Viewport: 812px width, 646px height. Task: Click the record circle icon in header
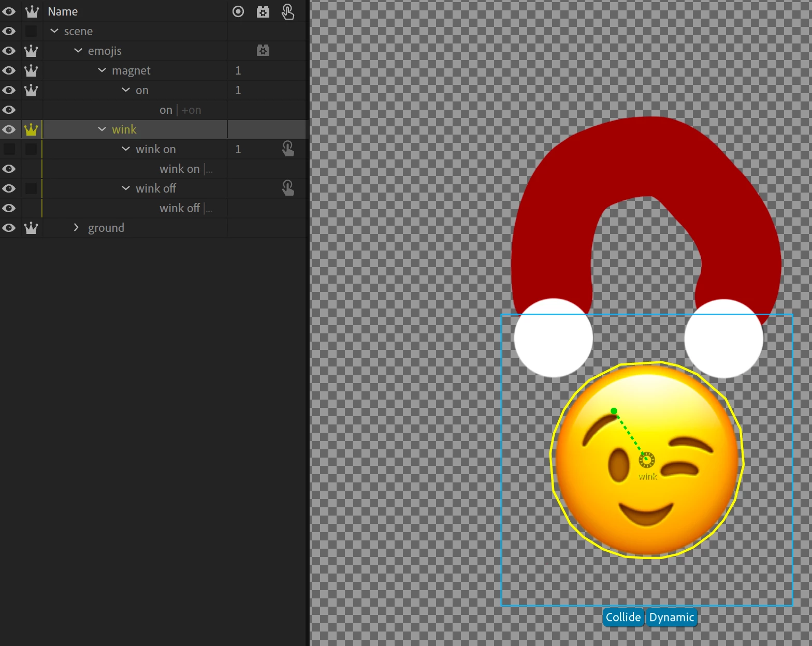[x=238, y=11]
